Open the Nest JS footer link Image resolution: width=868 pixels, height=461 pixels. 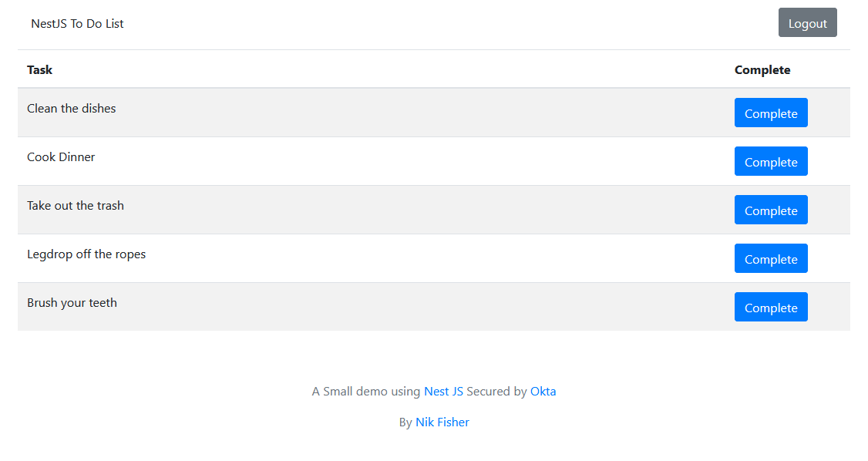(443, 392)
